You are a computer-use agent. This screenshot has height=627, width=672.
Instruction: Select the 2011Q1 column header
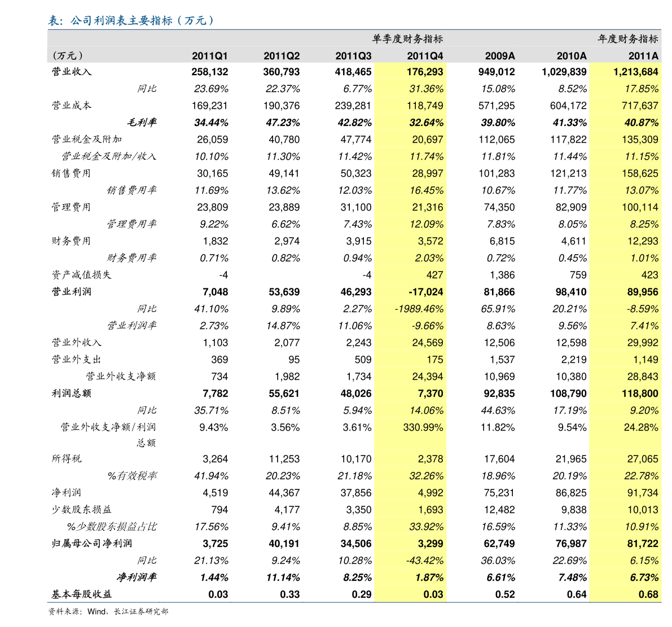click(x=209, y=56)
